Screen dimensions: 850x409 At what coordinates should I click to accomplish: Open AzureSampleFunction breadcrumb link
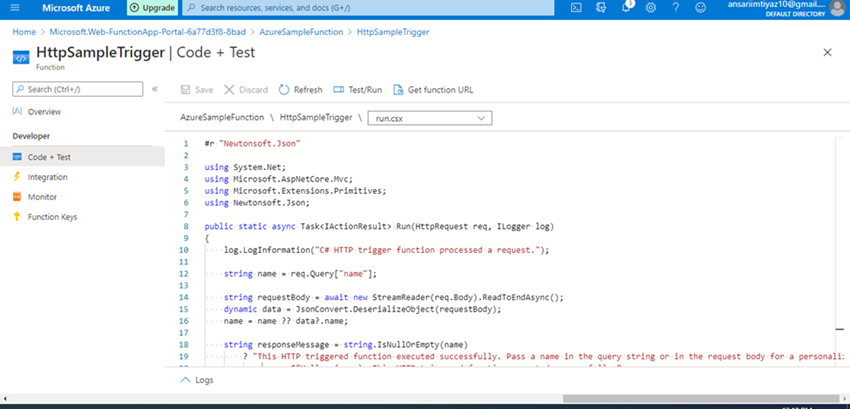coord(301,32)
